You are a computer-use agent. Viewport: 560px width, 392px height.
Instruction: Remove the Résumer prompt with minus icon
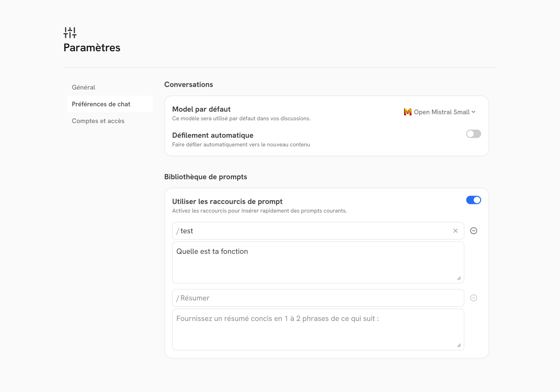[x=473, y=298]
